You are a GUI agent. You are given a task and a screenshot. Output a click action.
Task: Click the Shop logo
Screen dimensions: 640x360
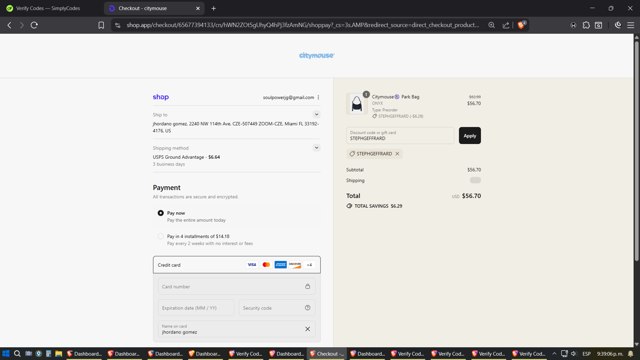coord(161,97)
